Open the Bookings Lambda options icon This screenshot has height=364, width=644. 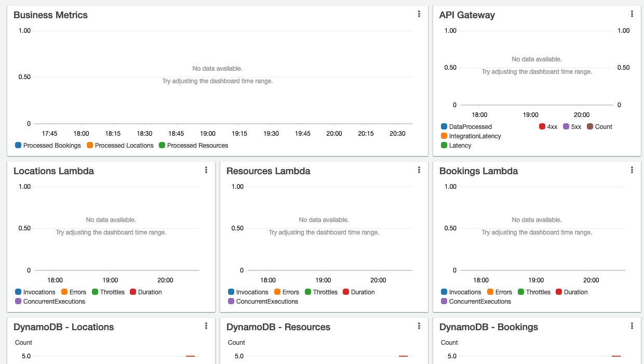click(x=632, y=170)
